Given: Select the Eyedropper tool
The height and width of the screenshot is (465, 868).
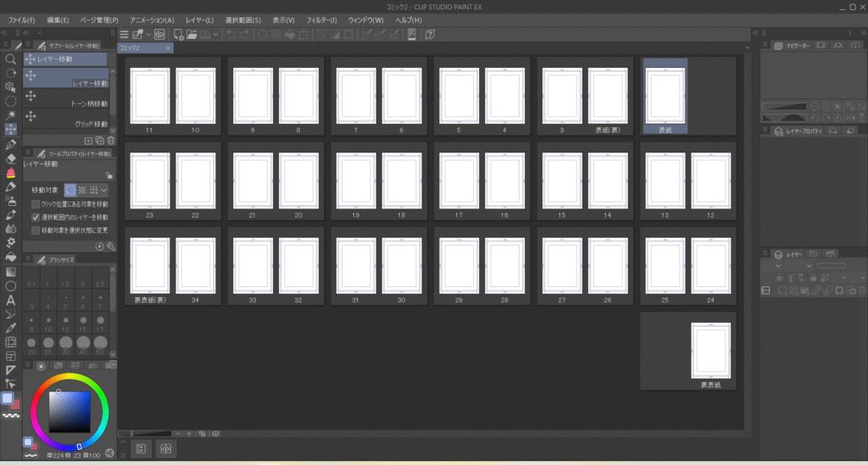Looking at the screenshot, I should click(x=11, y=328).
